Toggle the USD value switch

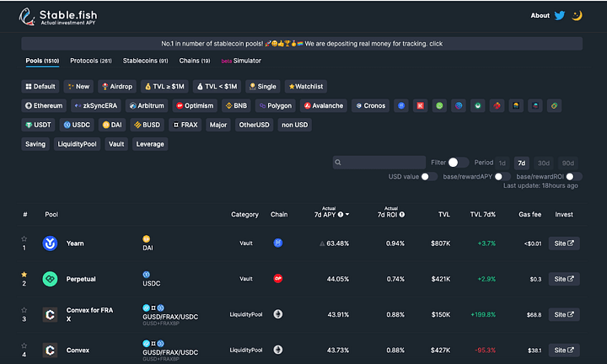(429, 177)
